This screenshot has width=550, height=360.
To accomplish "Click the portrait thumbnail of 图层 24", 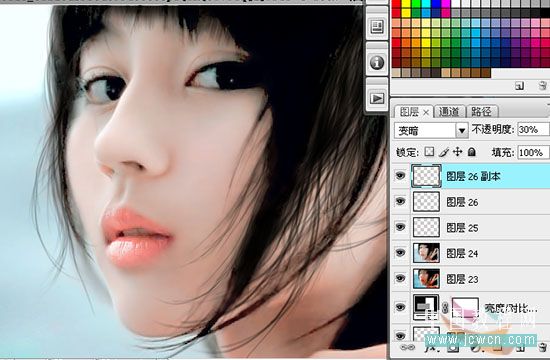I will coord(426,253).
